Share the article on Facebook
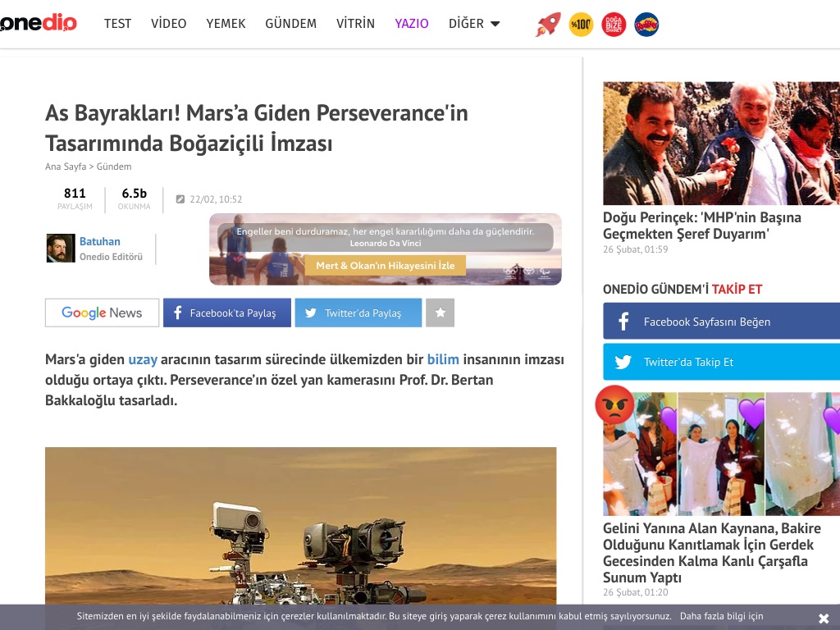The image size is (840, 630). (x=227, y=313)
